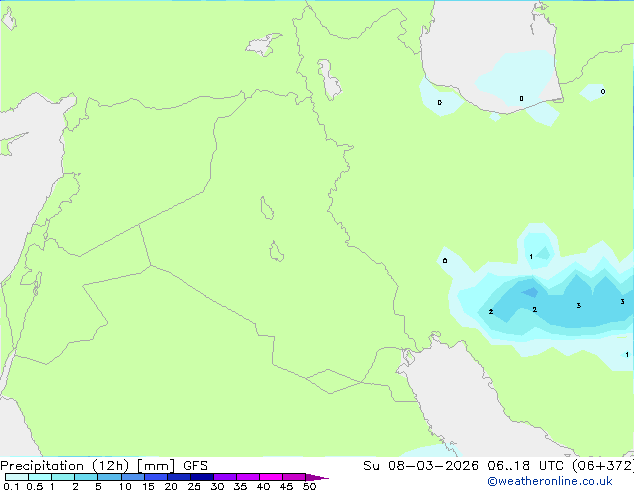Select the 45–50 mm legend swatch
The height and width of the screenshot is (490, 634).
294,477
